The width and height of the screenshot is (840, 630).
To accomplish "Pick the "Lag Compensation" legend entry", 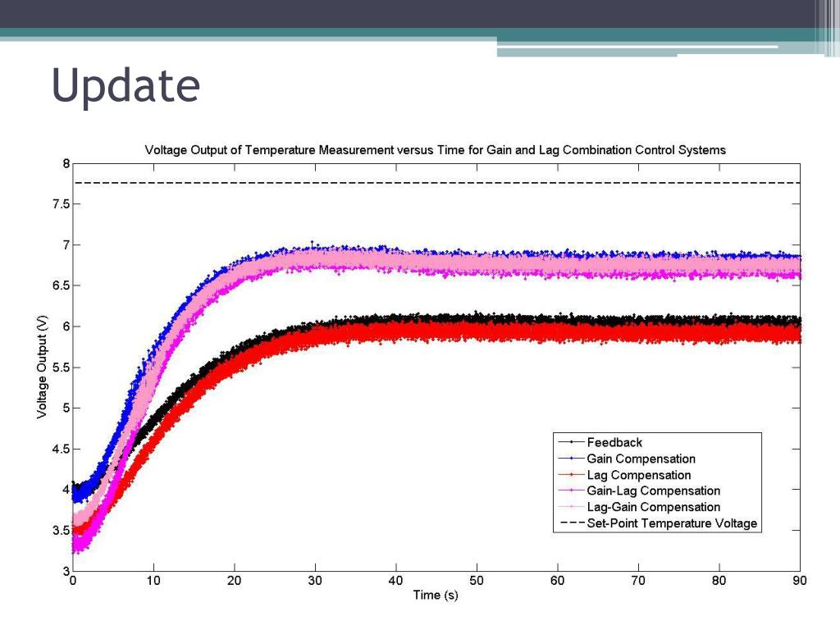I will click(624, 475).
